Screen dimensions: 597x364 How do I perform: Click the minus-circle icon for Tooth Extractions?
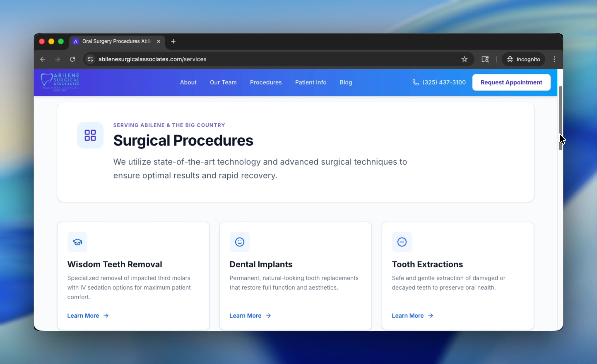click(x=402, y=242)
